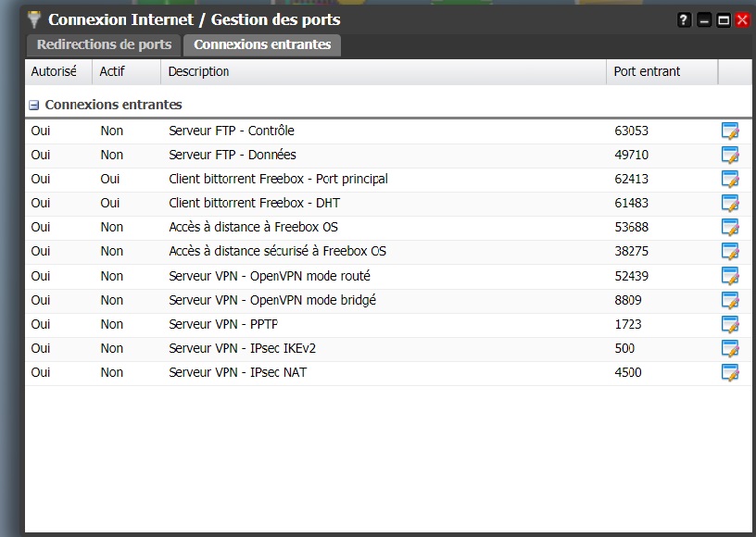
Task: Edit the Serveur FTP - Données entry
Action: tap(730, 156)
